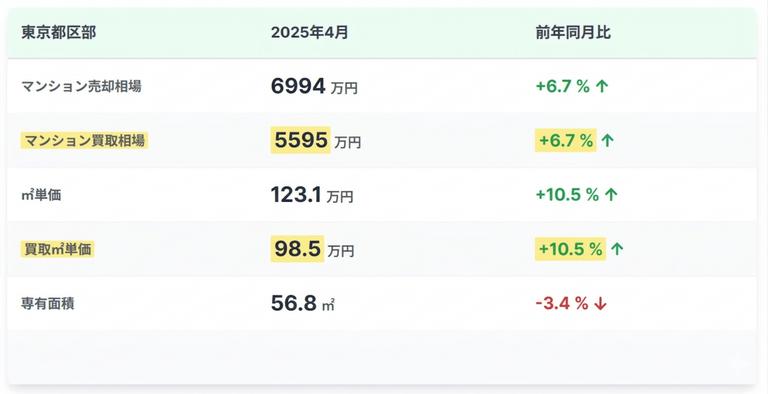Click highlighted +6.7 % in マンション買取相場 row
The image size is (768, 394).
click(566, 141)
